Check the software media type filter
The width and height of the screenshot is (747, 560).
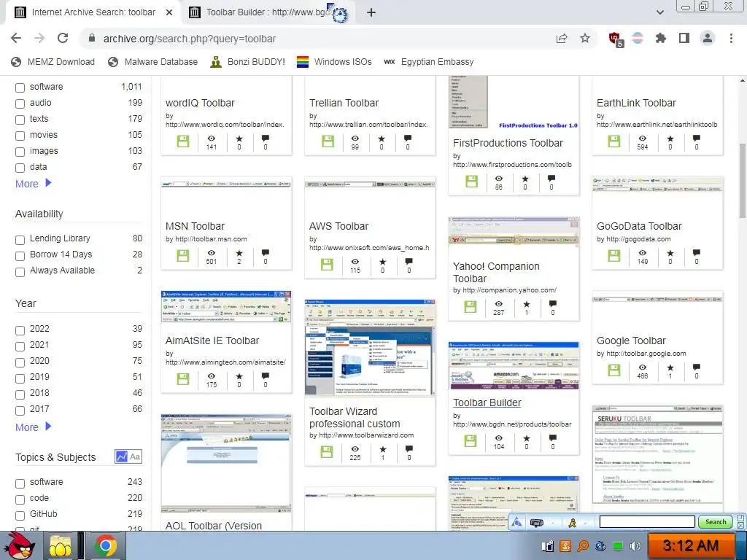[x=20, y=87]
